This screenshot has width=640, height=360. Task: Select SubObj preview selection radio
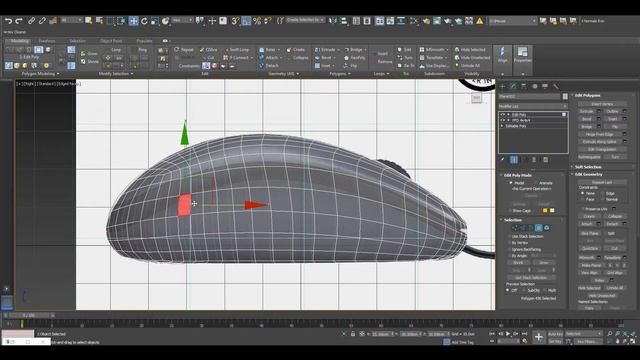(x=524, y=291)
